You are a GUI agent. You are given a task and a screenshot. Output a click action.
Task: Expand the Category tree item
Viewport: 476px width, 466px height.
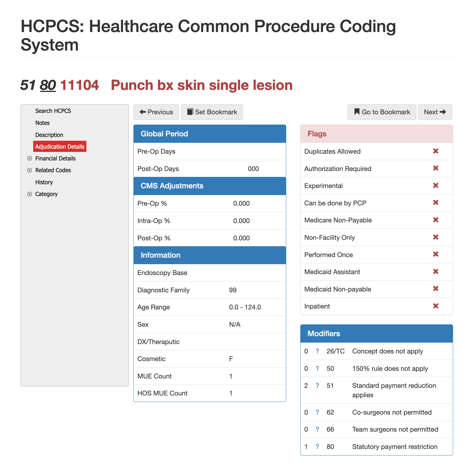coord(30,194)
